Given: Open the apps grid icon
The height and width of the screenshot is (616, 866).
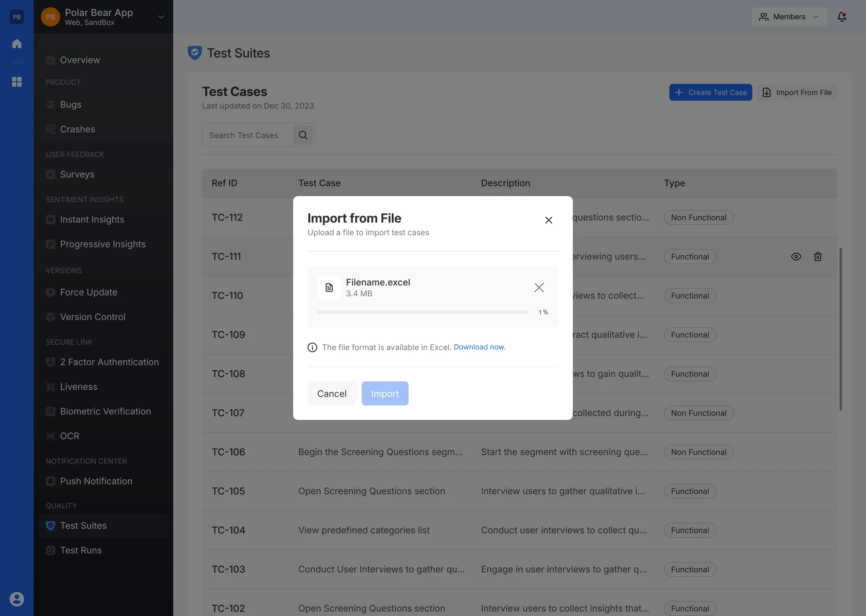Looking at the screenshot, I should [x=17, y=82].
